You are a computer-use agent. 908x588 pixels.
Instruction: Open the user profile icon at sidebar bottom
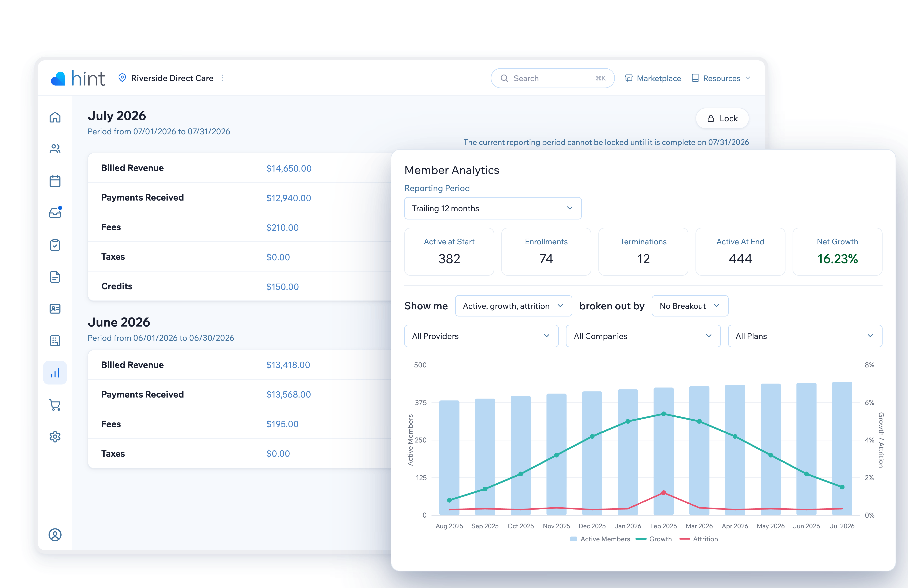point(55,535)
